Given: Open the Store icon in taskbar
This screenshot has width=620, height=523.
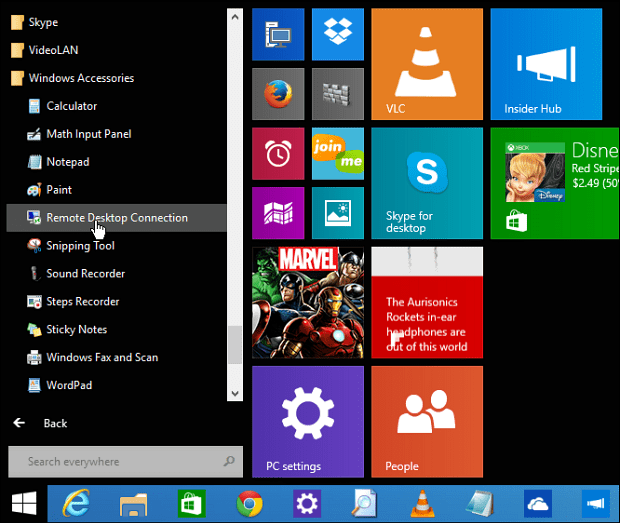Looking at the screenshot, I should click(191, 503).
